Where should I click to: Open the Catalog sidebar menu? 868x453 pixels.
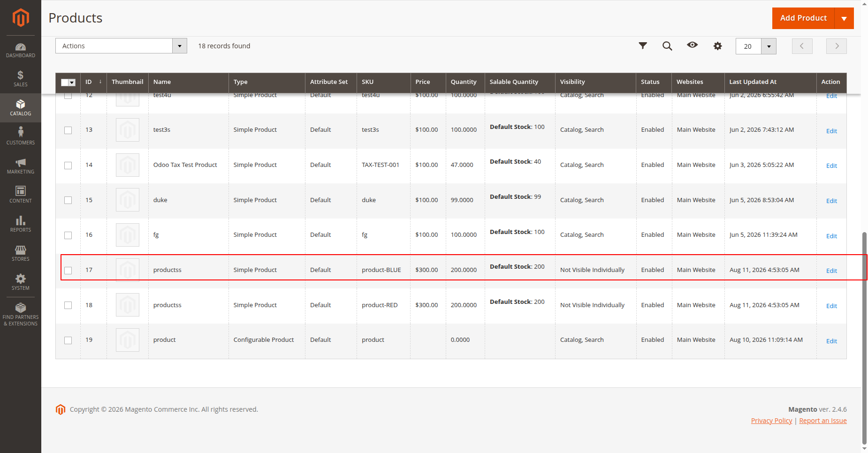(21, 108)
